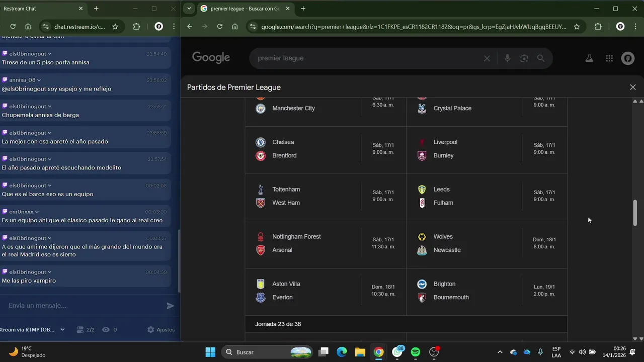
Task: Expand Stream via RTMP dropdown
Action: pyautogui.click(x=62, y=330)
